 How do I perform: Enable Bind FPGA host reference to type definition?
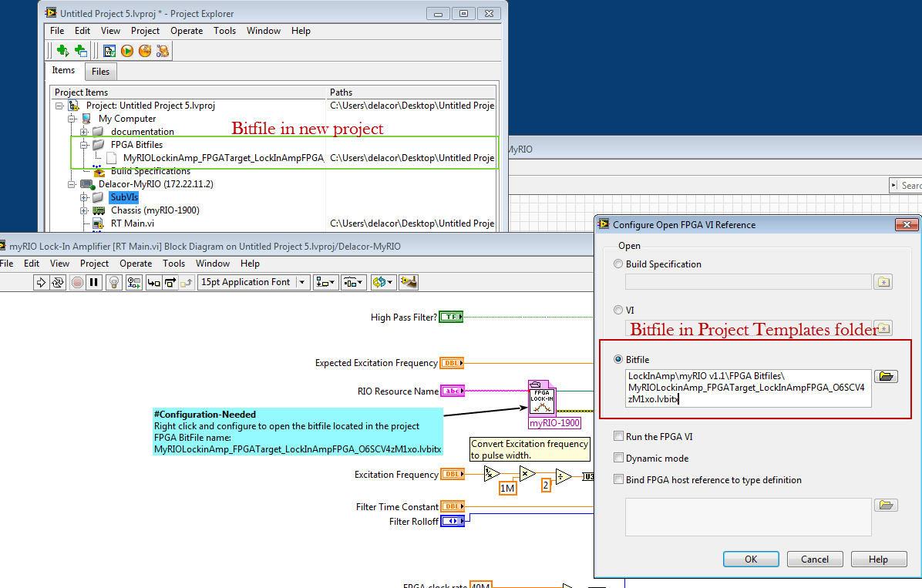click(x=618, y=480)
